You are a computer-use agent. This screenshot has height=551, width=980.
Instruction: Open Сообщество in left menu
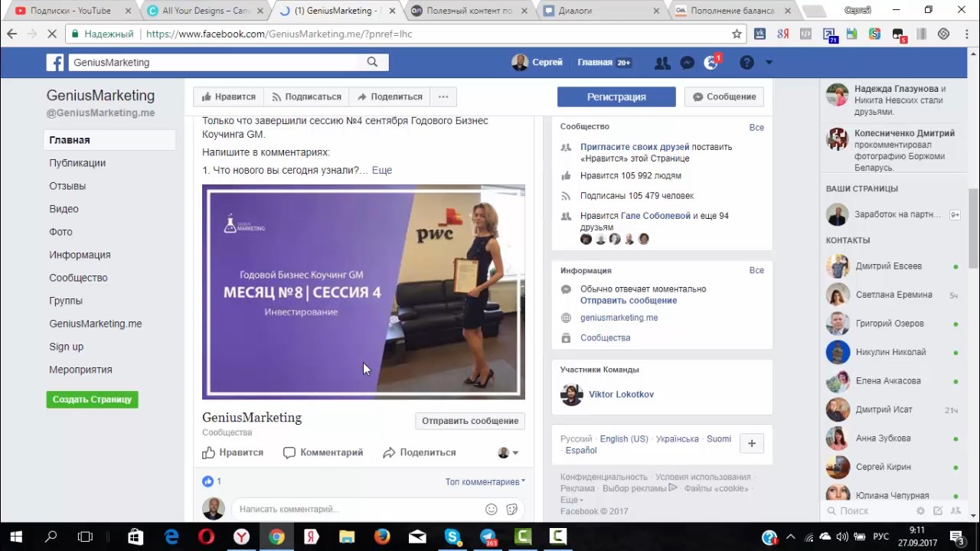coord(78,278)
